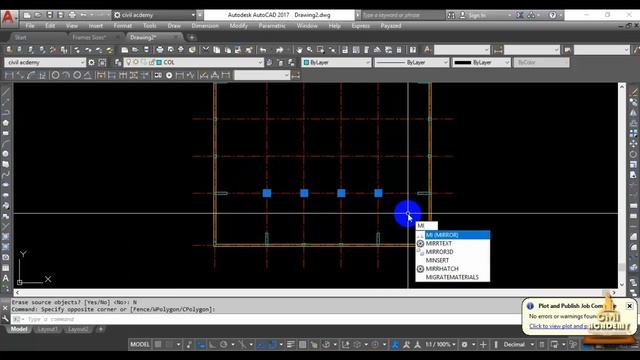Click the New drawing icon in quick access toolbar
The height and width of the screenshot is (360, 640).
[27, 15]
